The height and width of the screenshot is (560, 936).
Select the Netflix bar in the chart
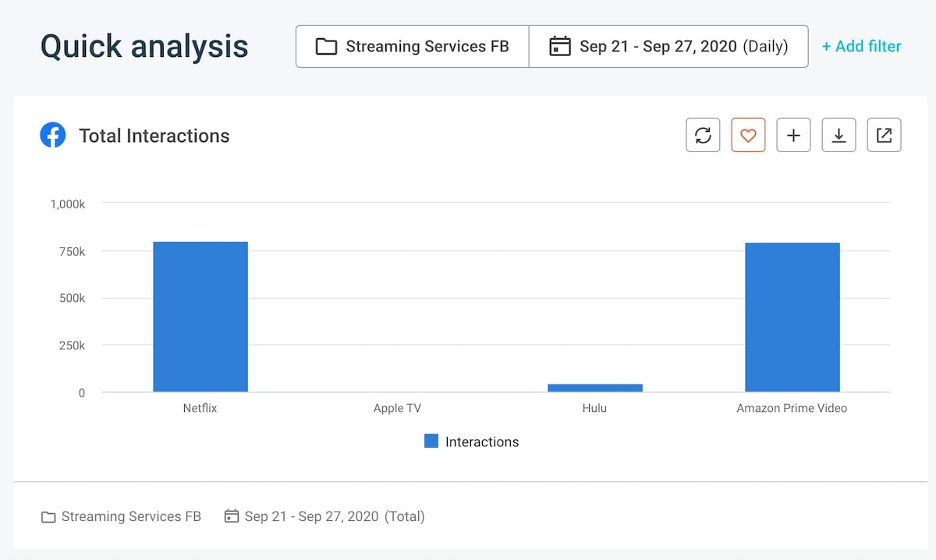(200, 317)
